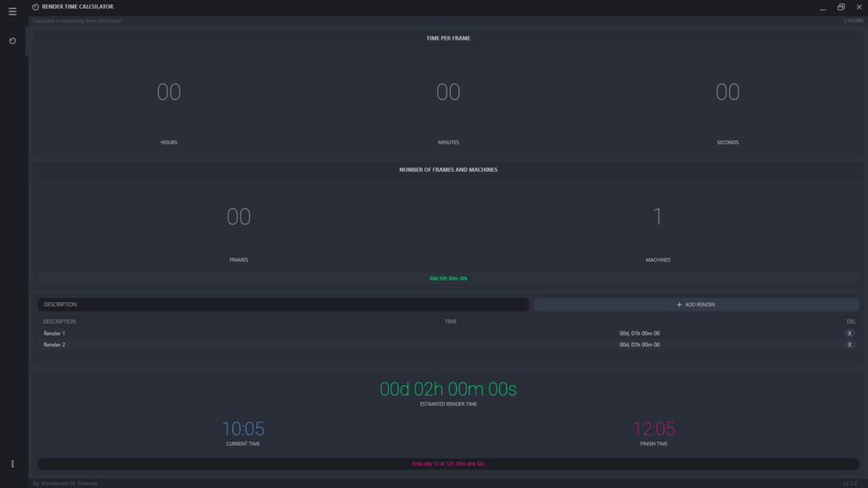
Task: Click the Machines count field
Action: tap(657, 216)
